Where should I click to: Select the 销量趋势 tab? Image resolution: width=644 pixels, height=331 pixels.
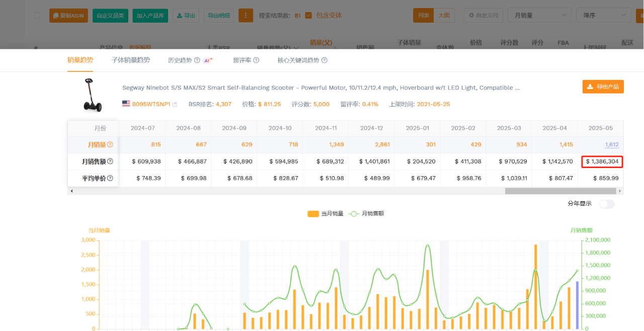(x=80, y=60)
